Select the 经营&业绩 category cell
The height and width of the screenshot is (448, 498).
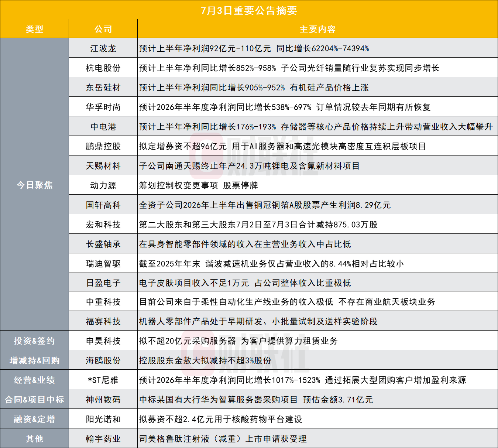pyautogui.click(x=34, y=379)
